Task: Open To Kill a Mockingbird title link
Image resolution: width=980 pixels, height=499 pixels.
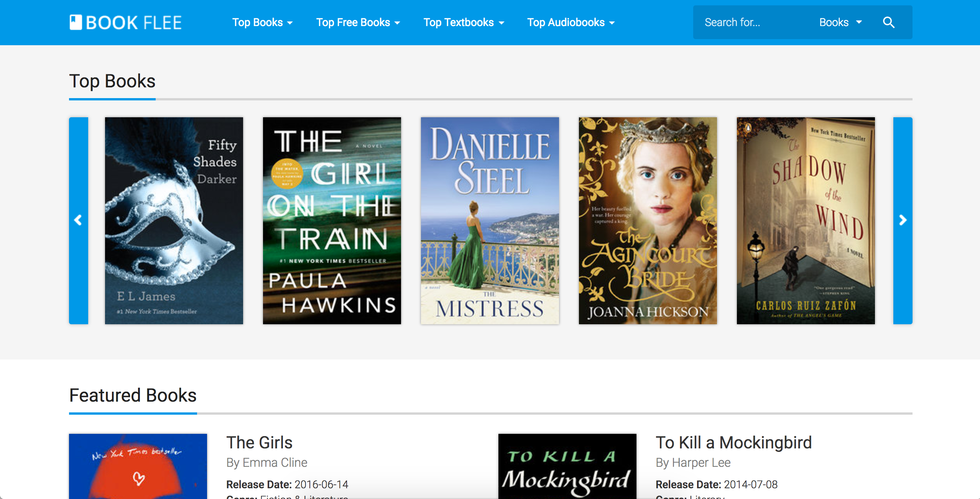Action: (x=733, y=443)
